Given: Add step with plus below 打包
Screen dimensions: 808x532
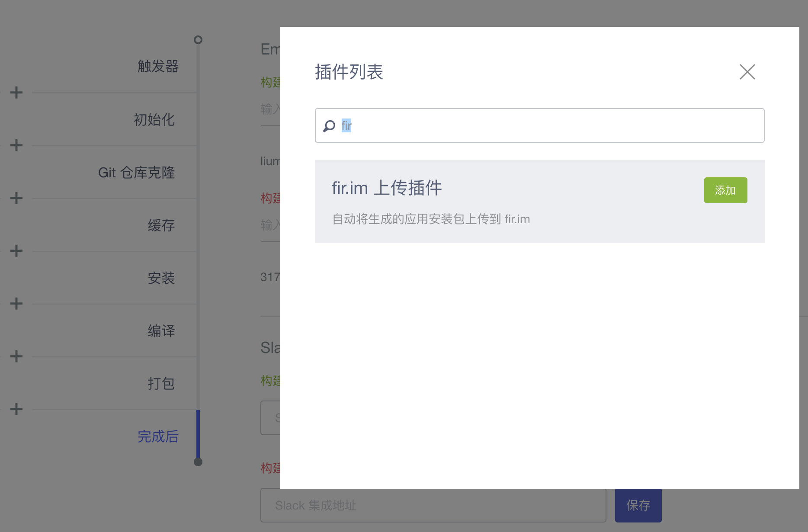Looking at the screenshot, I should (x=16, y=409).
